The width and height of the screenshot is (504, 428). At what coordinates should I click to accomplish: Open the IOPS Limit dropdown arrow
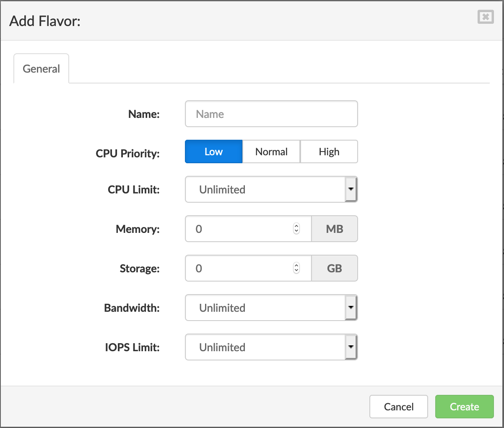pyautogui.click(x=351, y=347)
